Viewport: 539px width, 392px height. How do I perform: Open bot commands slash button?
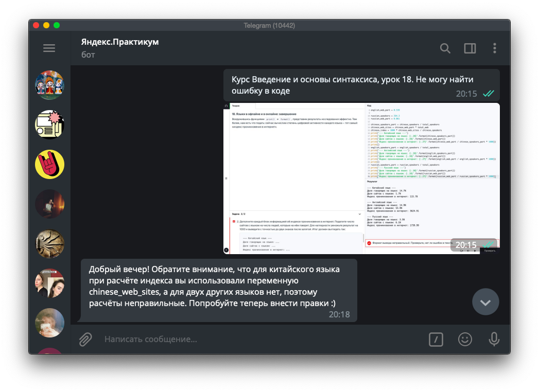(x=436, y=340)
